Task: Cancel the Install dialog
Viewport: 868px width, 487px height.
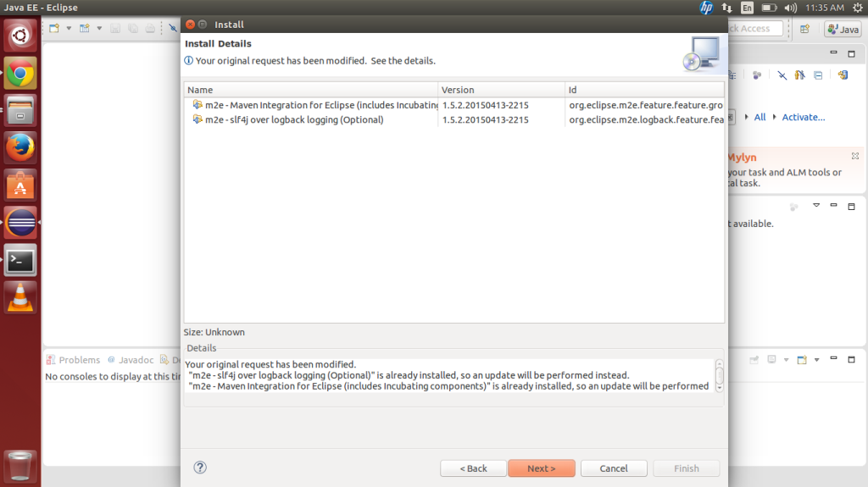Action: click(614, 468)
